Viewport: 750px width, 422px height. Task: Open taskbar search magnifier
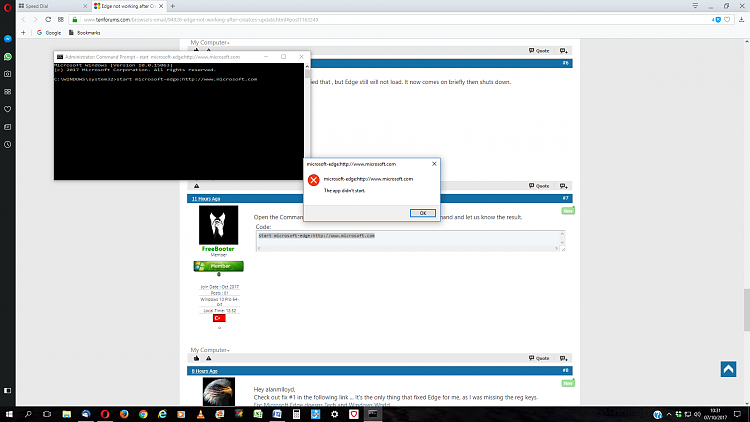tap(28, 414)
